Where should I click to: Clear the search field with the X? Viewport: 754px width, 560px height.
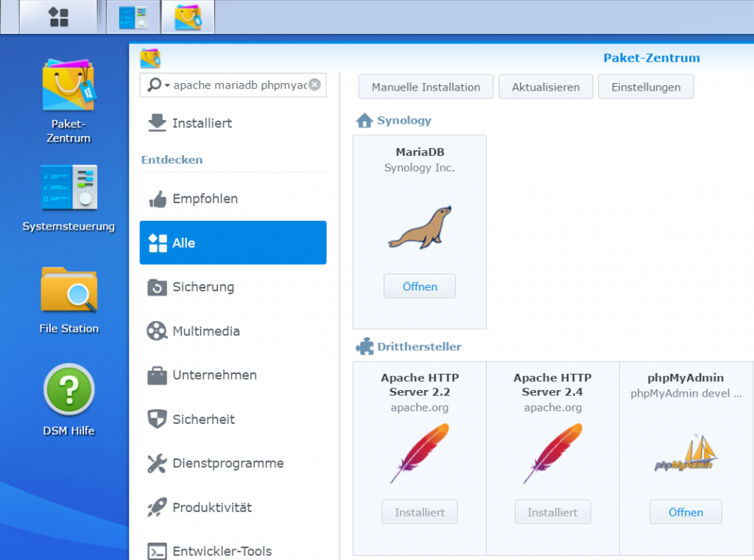[315, 85]
